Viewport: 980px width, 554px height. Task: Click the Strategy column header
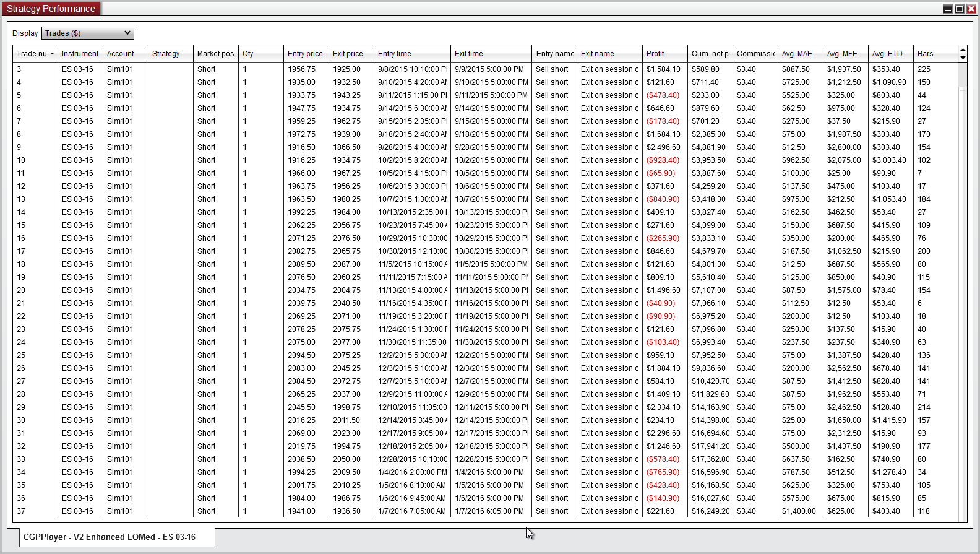pos(171,54)
